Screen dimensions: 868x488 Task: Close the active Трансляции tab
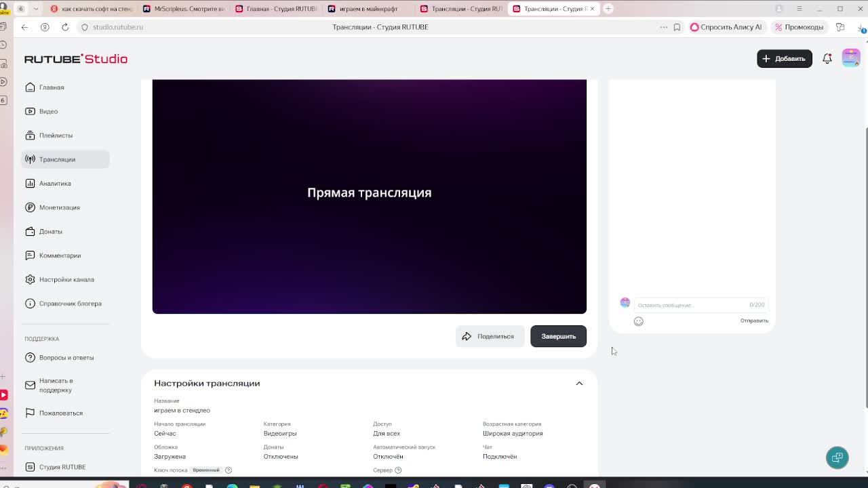[x=592, y=9]
